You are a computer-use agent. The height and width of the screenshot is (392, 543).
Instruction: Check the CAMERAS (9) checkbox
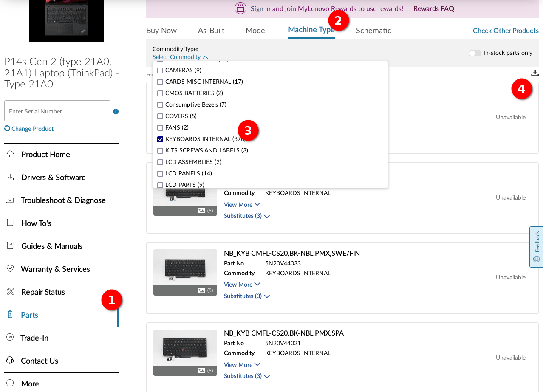click(160, 70)
